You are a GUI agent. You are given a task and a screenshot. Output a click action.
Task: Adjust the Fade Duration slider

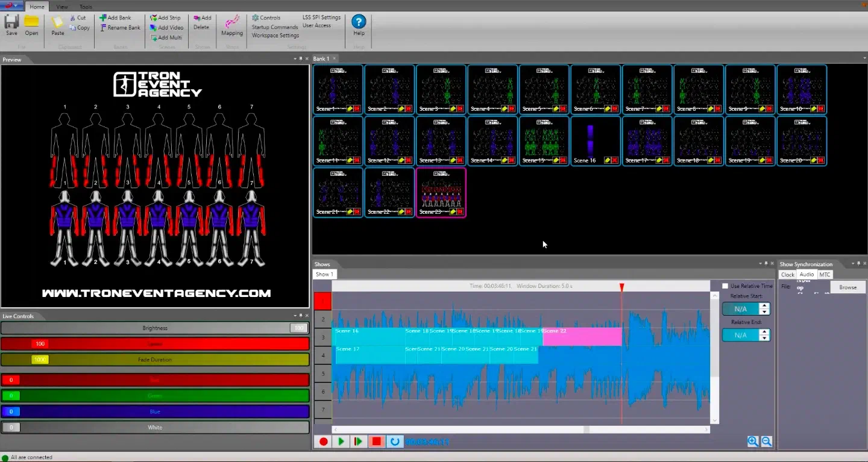point(155,360)
